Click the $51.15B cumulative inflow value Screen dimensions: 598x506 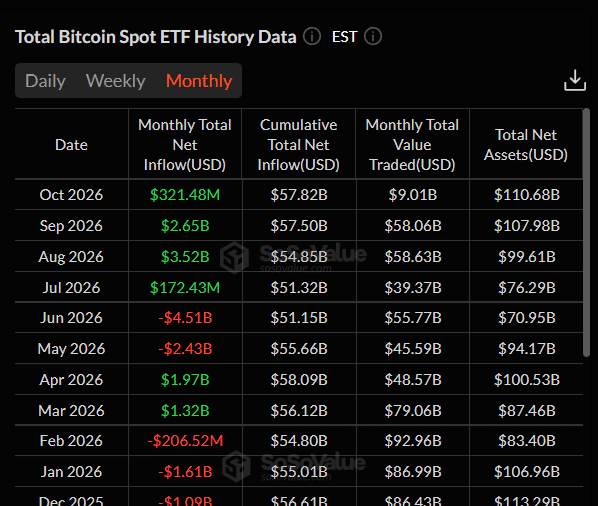299,318
